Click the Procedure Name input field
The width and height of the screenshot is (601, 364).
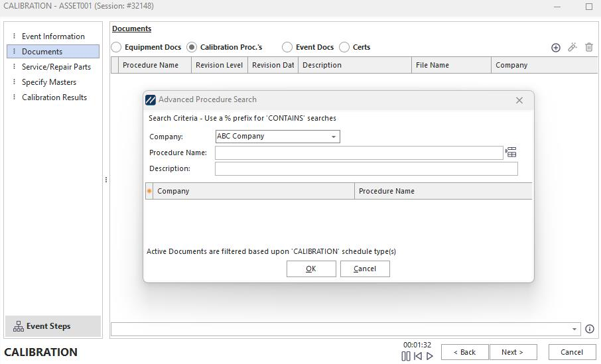[x=359, y=153]
